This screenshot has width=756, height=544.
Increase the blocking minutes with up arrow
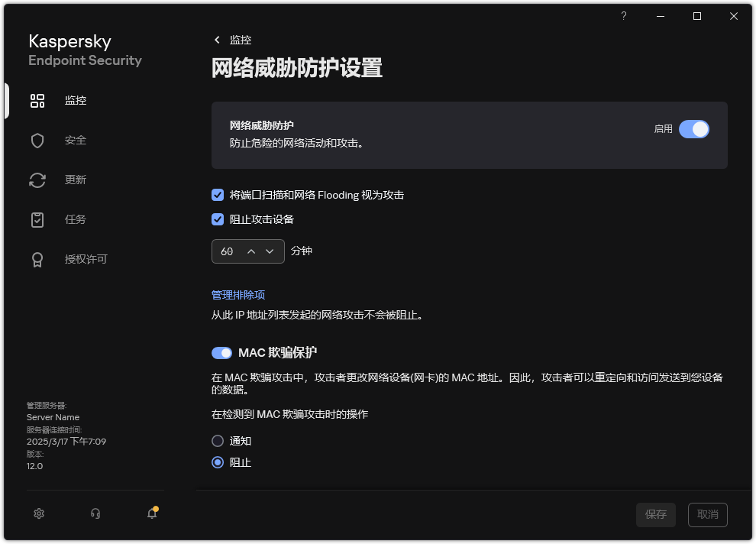point(252,251)
